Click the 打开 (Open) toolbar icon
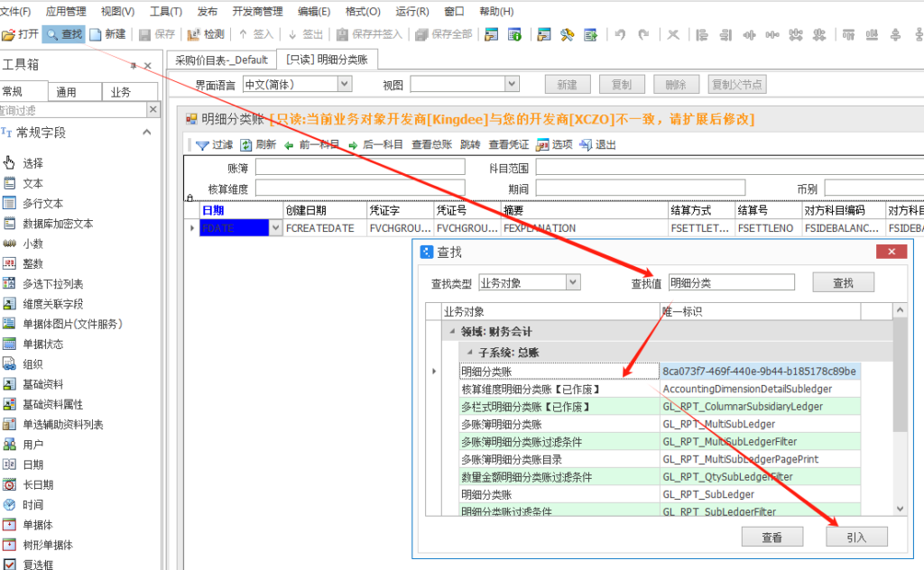This screenshot has height=570, width=924. click(9, 34)
